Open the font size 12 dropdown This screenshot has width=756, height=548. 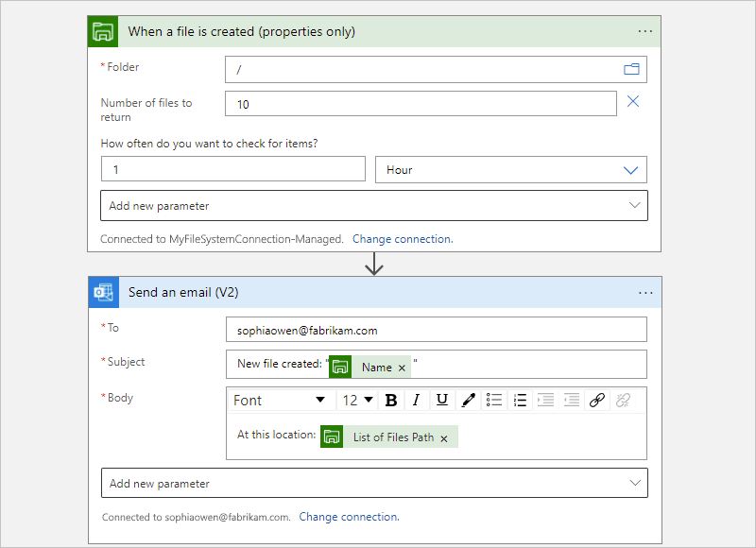(x=358, y=401)
